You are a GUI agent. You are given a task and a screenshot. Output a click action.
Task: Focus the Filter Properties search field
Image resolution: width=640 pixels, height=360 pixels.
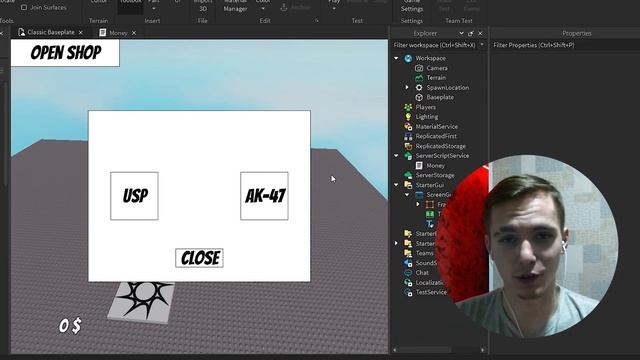tap(565, 45)
